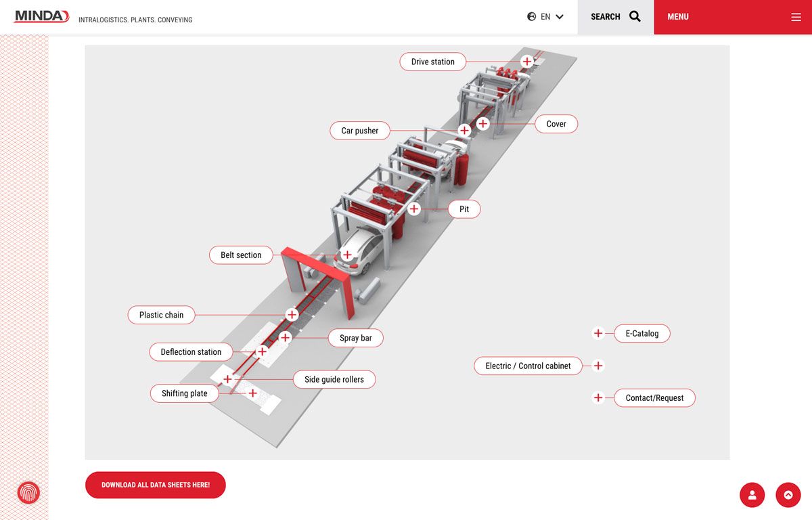Open the E-Catalog plus icon
The height and width of the screenshot is (520, 812).
pos(598,333)
